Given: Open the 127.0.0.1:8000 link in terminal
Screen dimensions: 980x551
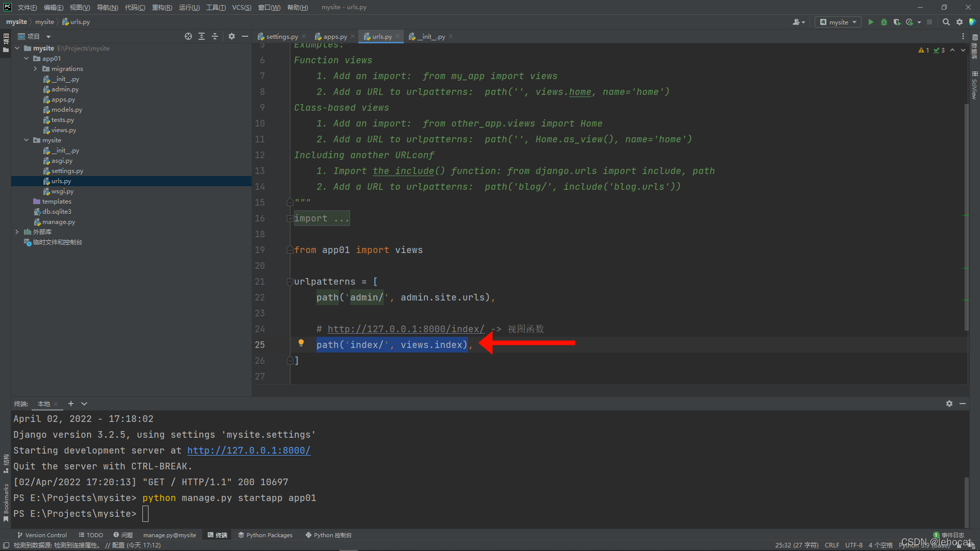Looking at the screenshot, I should click(249, 450).
